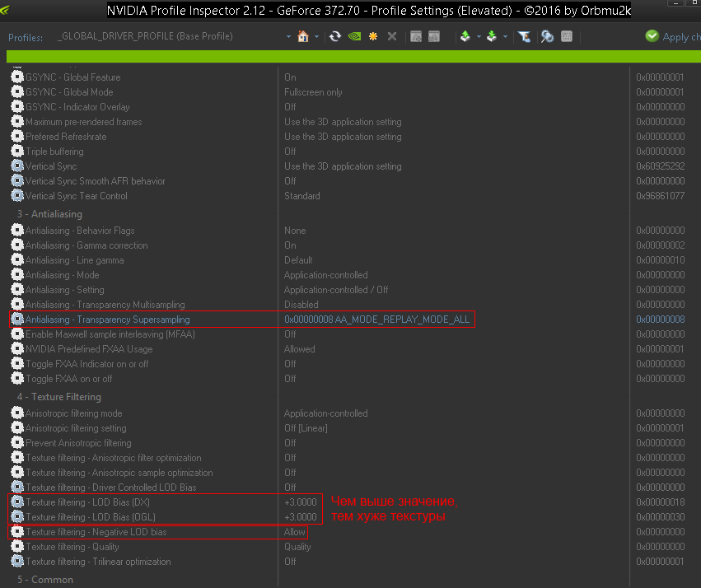The height and width of the screenshot is (588, 701).
Task: Open the value 0x00000008 AA_MODE_REPLAY_MODE_ALL dropdown
Action: [377, 319]
